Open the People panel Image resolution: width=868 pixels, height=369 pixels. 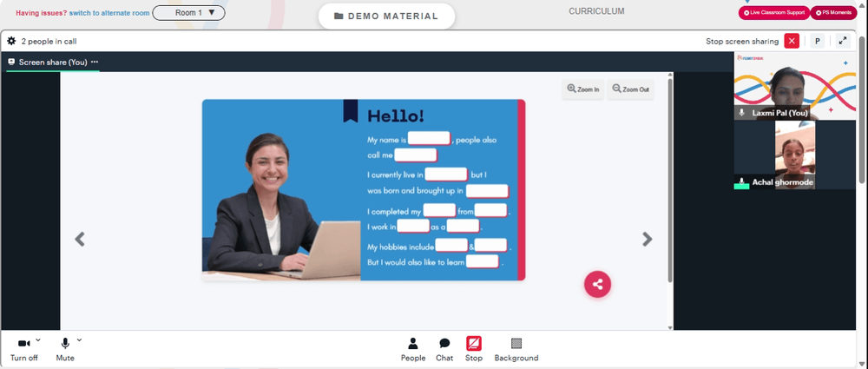413,350
